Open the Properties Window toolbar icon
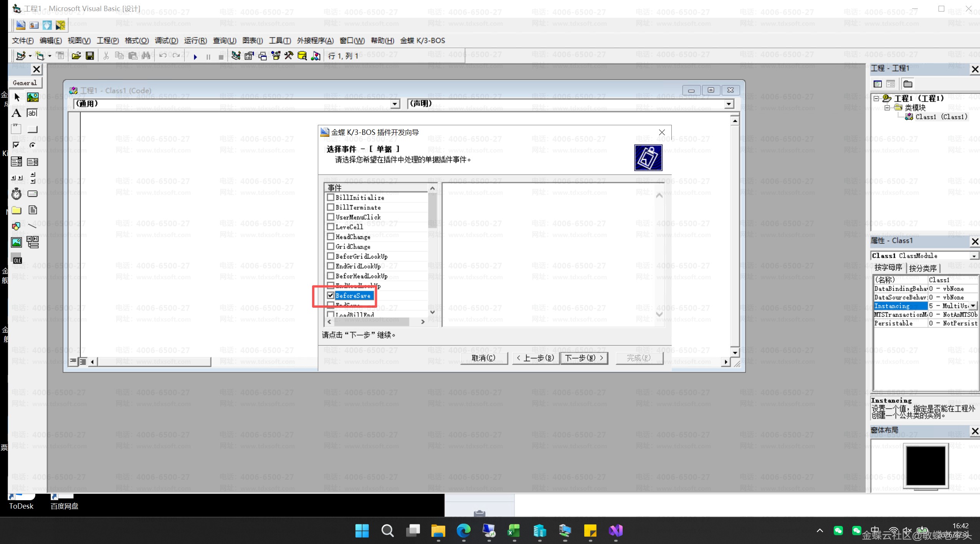This screenshot has width=980, height=544. (x=249, y=56)
